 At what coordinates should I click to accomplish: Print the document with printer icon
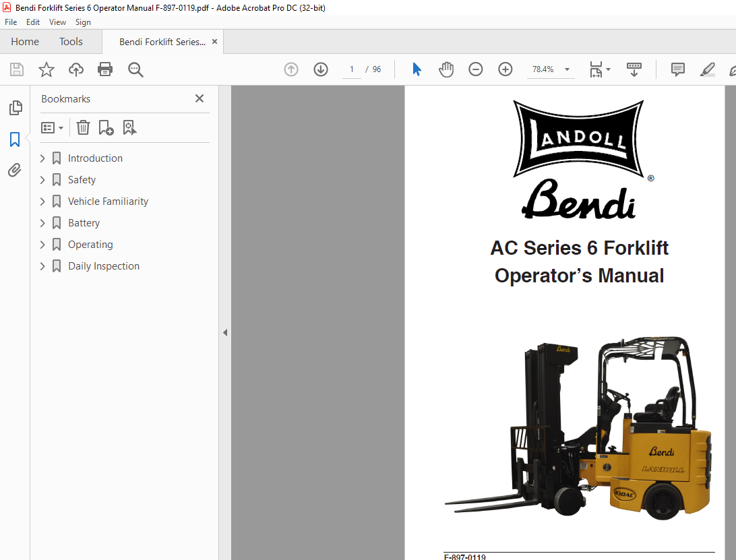[105, 69]
